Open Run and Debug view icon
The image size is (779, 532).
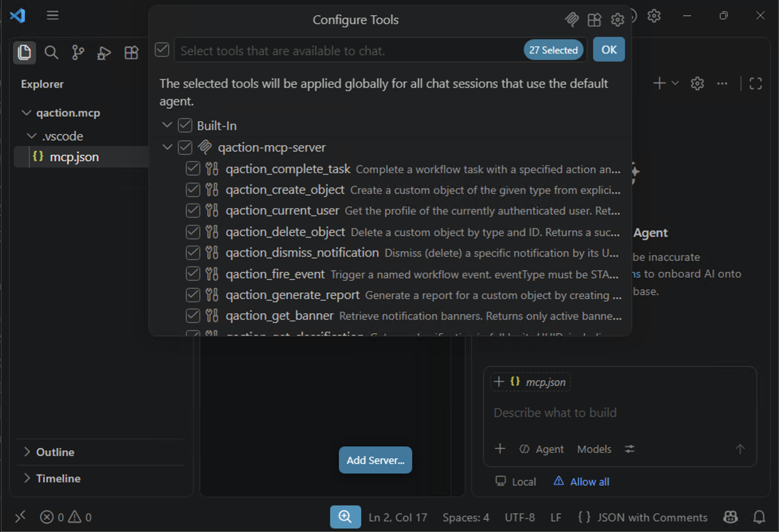pyautogui.click(x=104, y=52)
